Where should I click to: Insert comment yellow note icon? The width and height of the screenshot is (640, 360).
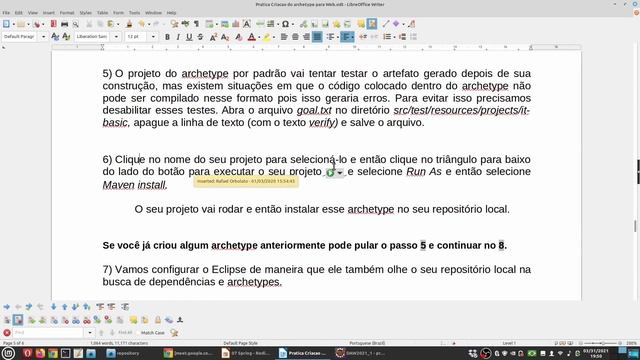(361, 24)
